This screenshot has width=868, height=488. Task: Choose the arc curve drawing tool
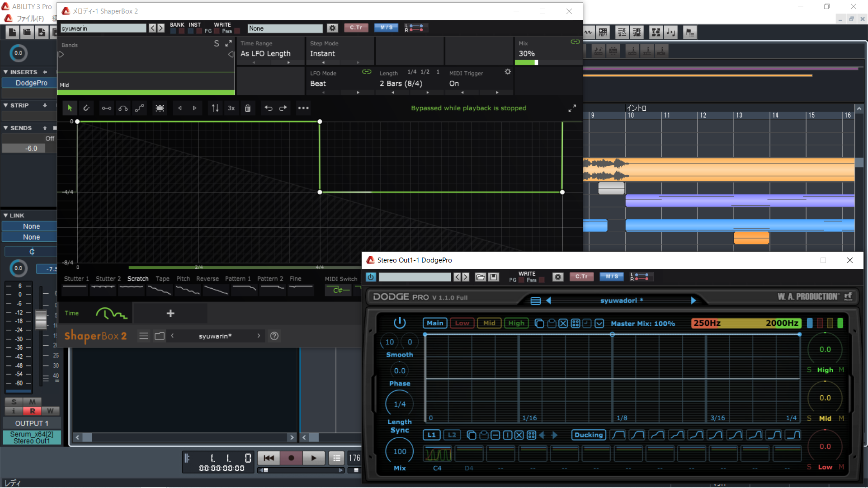pos(123,108)
